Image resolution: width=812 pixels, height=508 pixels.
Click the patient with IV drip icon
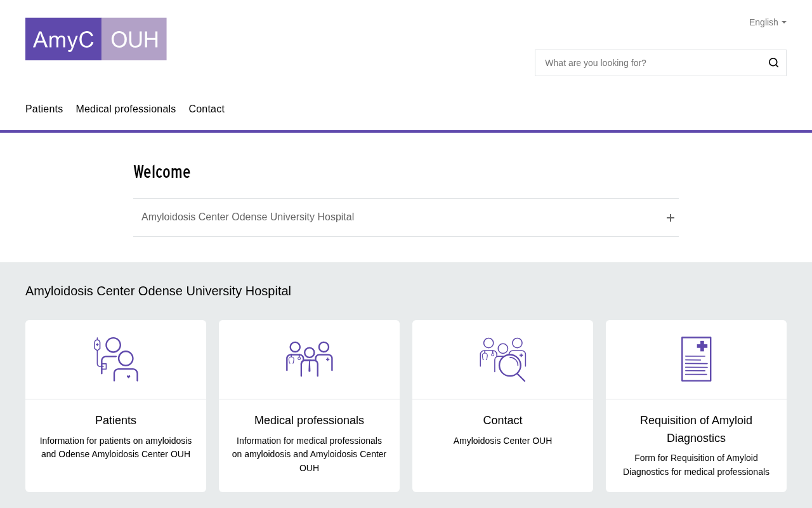click(116, 359)
